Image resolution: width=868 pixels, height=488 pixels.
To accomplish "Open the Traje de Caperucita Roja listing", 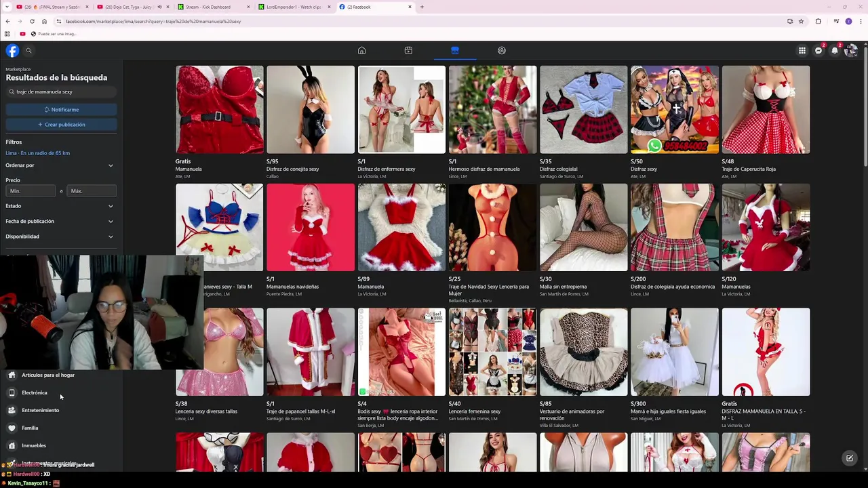I will pos(766,122).
